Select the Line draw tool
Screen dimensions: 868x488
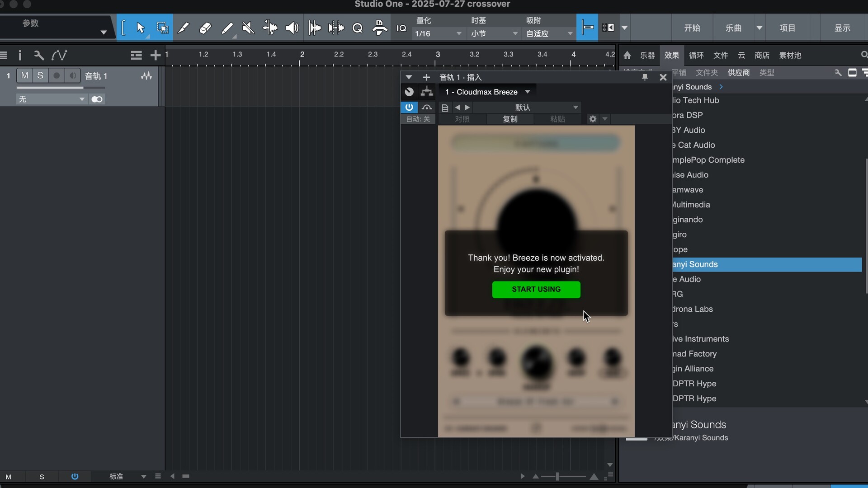pos(227,28)
